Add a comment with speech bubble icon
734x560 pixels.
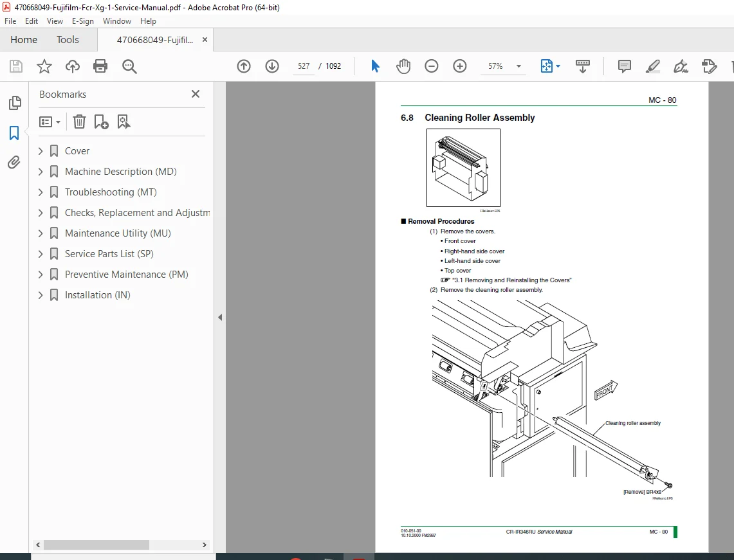(625, 66)
